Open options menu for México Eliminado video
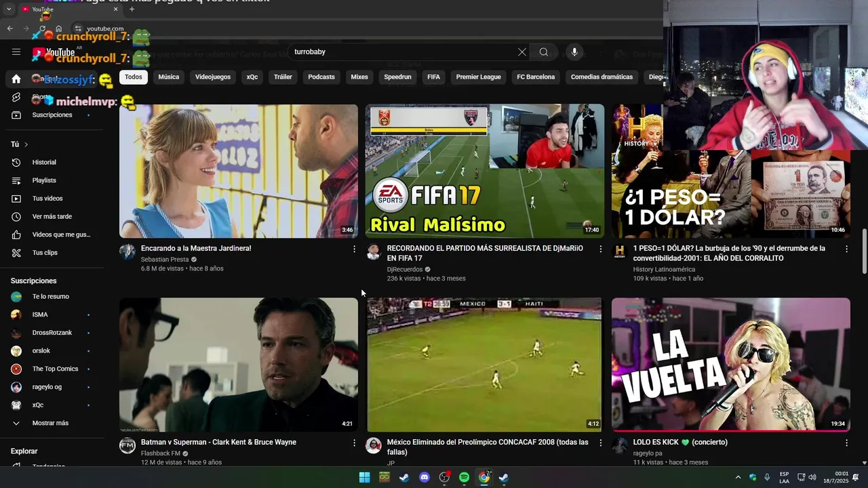 [x=600, y=443]
